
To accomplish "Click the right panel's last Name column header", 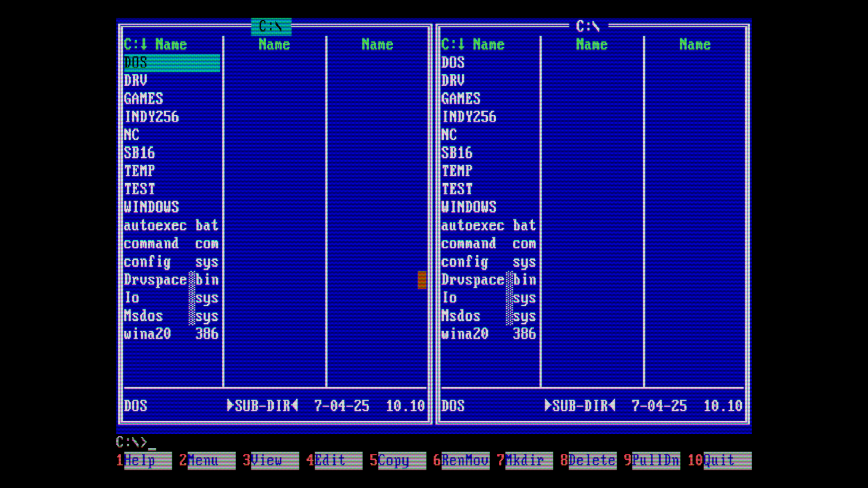I will coord(695,44).
